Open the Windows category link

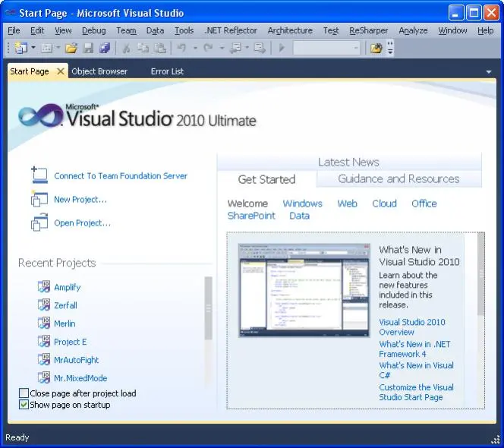[302, 203]
